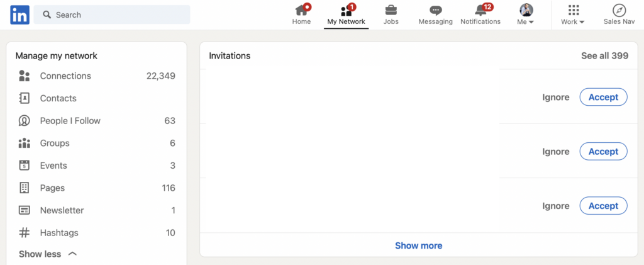Open Events in the network sidebar

pos(53,166)
